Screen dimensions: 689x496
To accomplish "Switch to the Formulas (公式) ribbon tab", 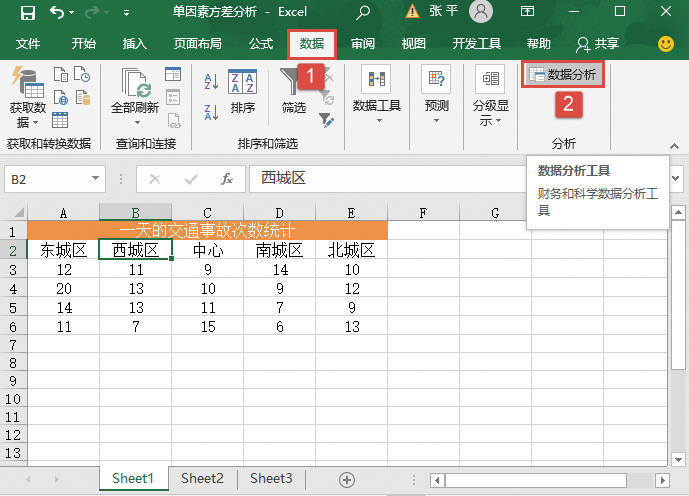I will [x=261, y=44].
